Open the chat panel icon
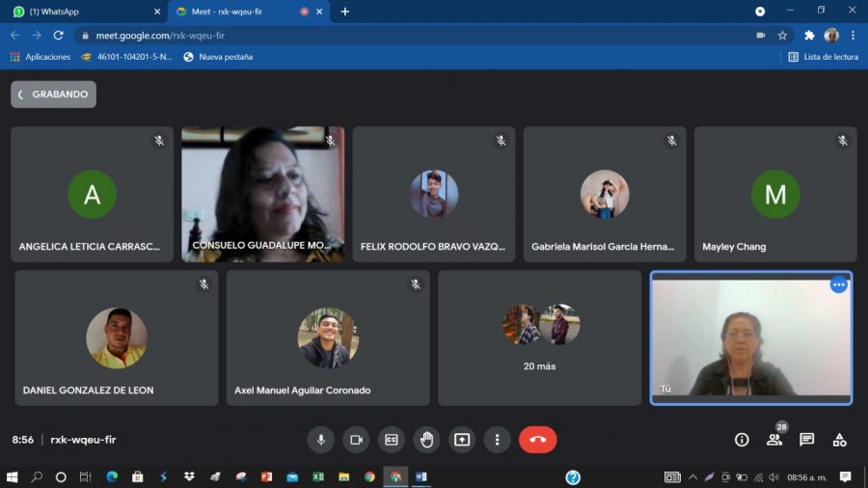This screenshot has height=488, width=868. point(806,440)
